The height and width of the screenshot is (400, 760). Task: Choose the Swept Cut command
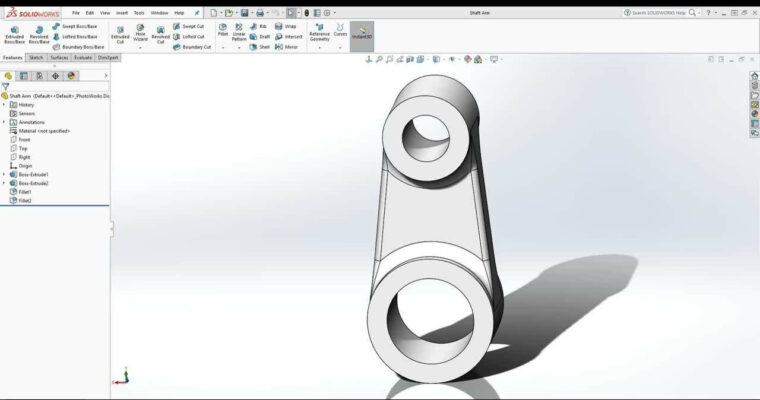tap(189, 26)
